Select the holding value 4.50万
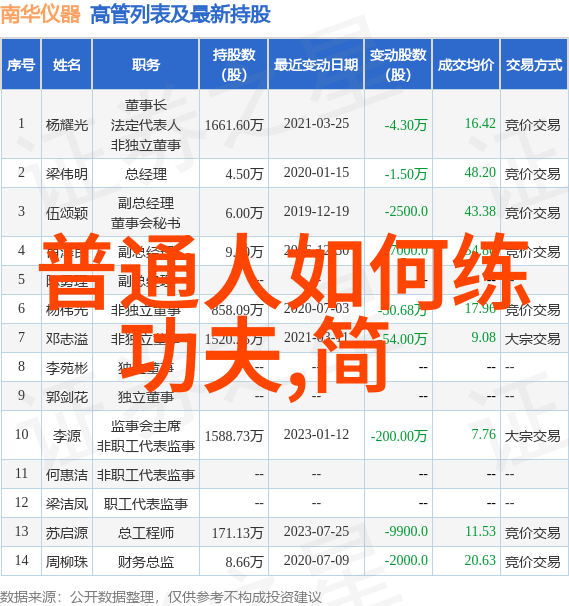Image resolution: width=569 pixels, height=606 pixels. [x=244, y=174]
